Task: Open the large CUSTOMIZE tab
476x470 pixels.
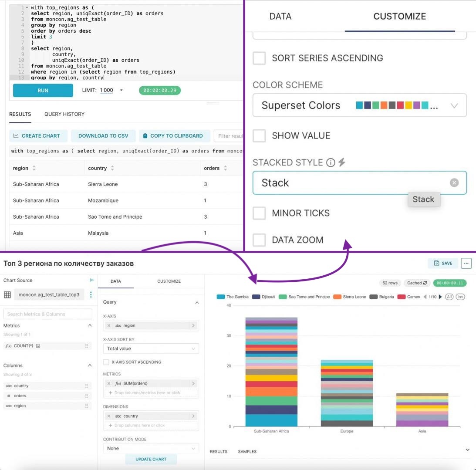Action: tap(399, 17)
